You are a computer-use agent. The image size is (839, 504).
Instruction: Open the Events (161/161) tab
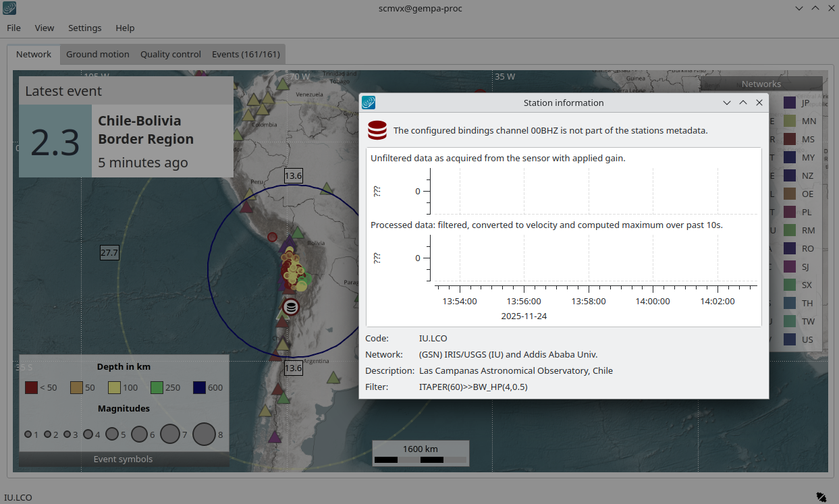[246, 54]
